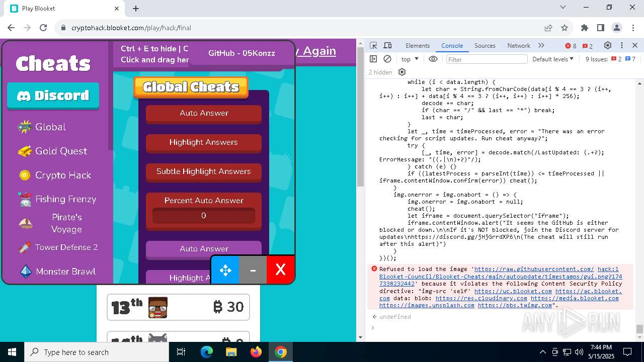Switch to the Network tab
Screen dimensions: 644x362
point(519,45)
